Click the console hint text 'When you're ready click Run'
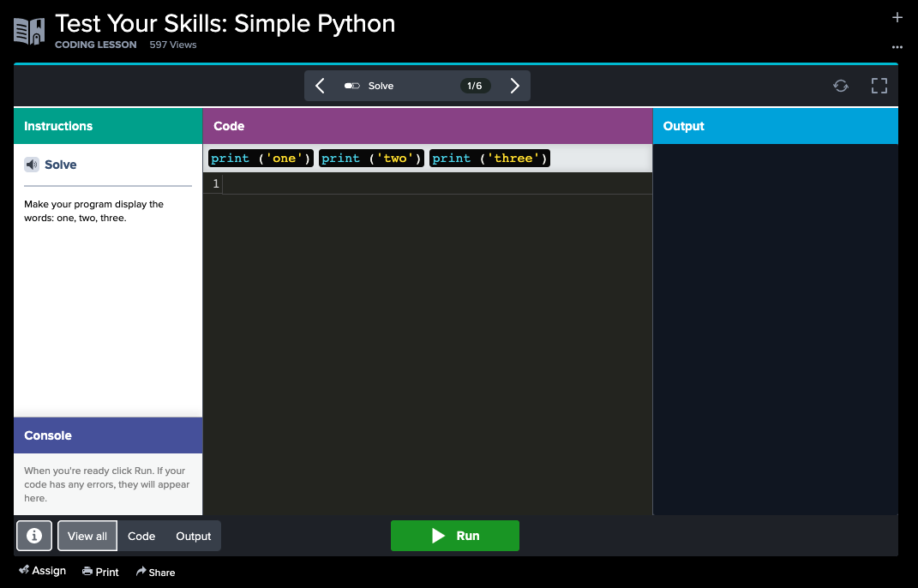Screen dimensions: 918x588 tap(90, 471)
